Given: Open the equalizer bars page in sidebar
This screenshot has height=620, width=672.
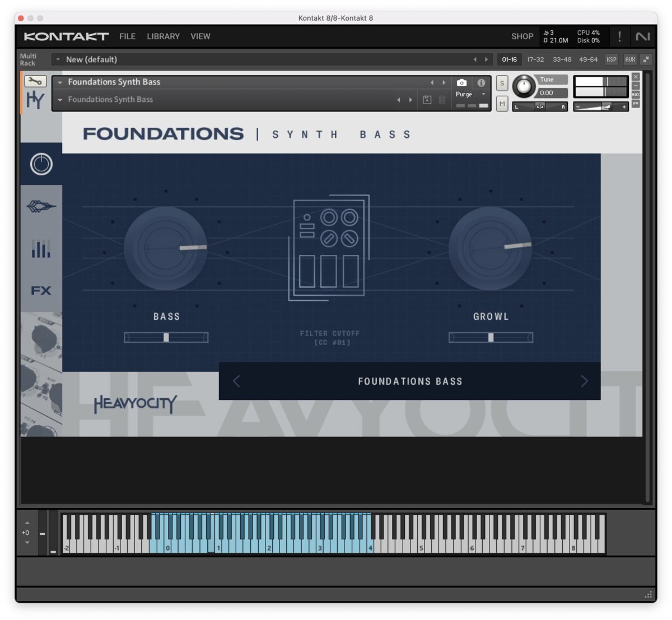Looking at the screenshot, I should point(41,248).
